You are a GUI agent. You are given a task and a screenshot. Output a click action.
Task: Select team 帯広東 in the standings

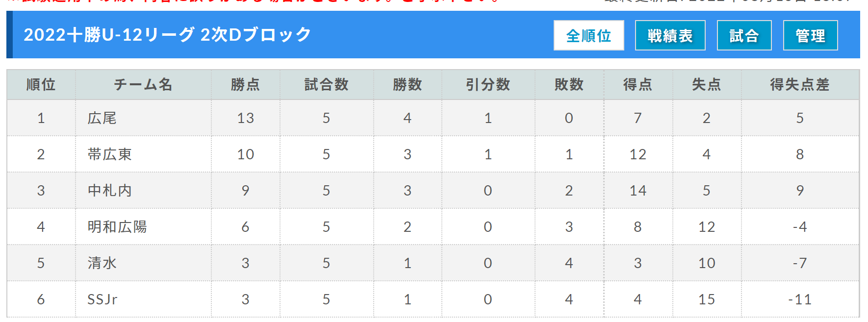point(109,154)
